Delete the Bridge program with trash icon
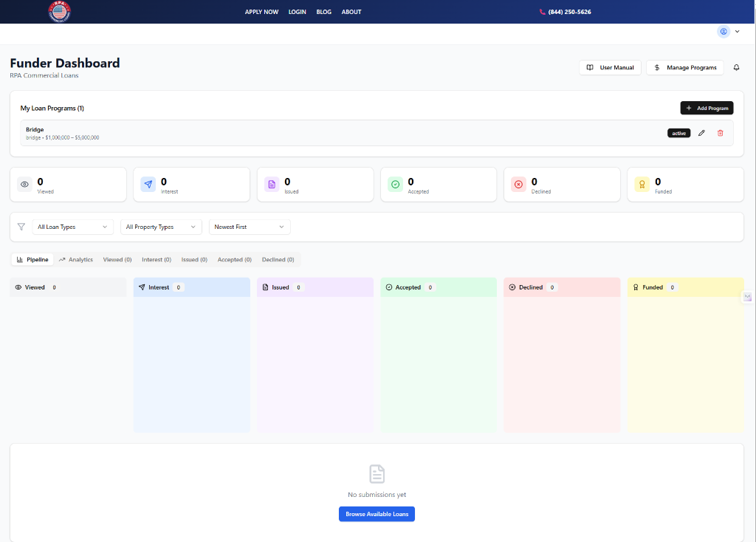The height and width of the screenshot is (542, 756). [720, 133]
